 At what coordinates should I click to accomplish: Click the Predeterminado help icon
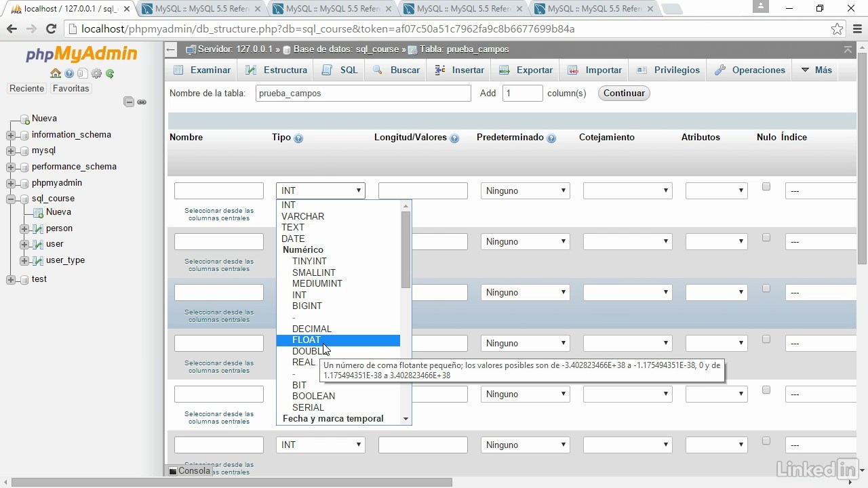click(551, 138)
